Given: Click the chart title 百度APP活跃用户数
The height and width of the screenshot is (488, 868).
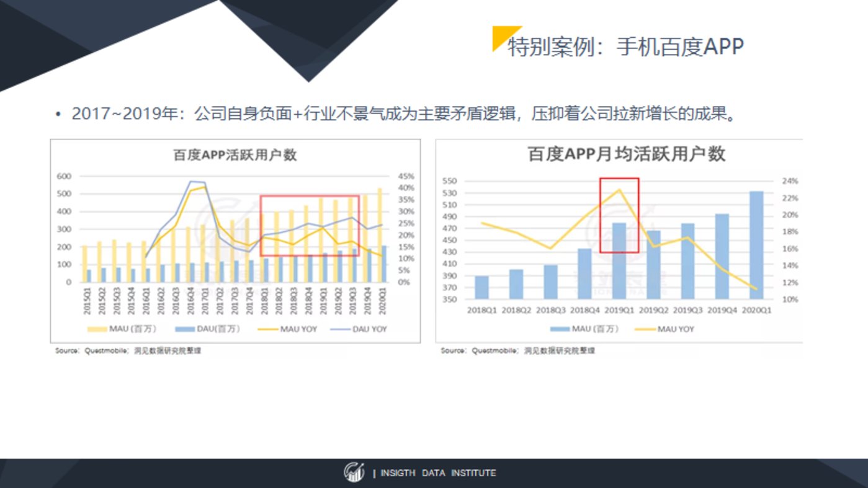Looking at the screenshot, I should 235,154.
